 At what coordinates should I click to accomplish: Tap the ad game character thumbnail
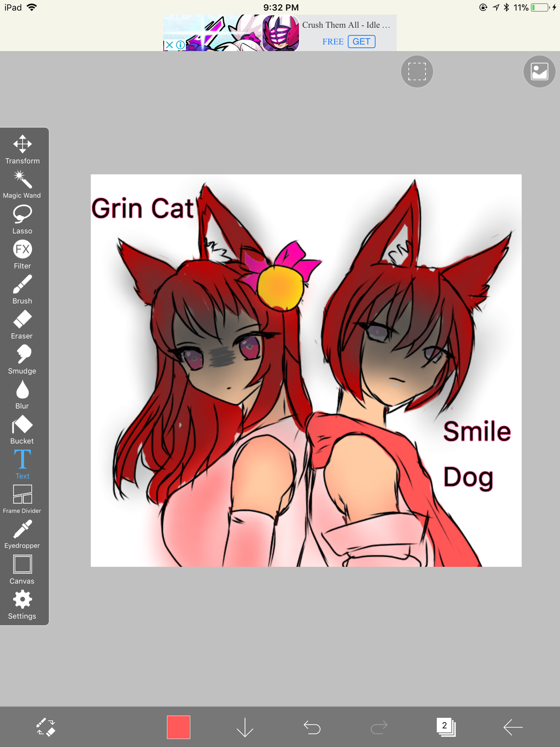(x=281, y=33)
